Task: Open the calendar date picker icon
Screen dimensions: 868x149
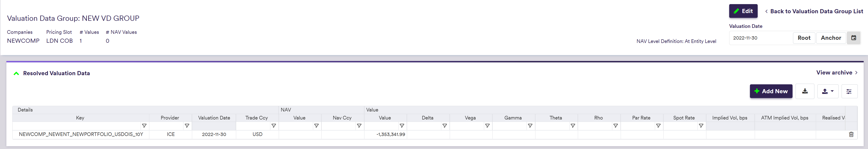Action: (x=853, y=38)
